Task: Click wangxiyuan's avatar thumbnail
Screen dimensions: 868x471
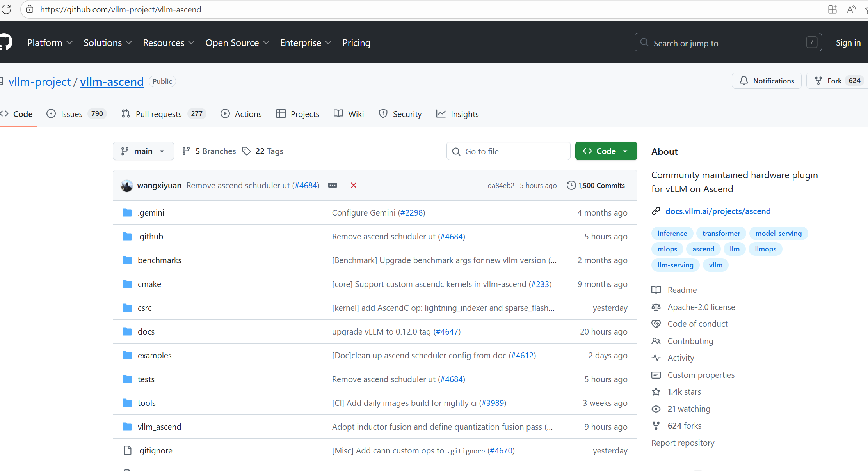Action: coord(127,186)
